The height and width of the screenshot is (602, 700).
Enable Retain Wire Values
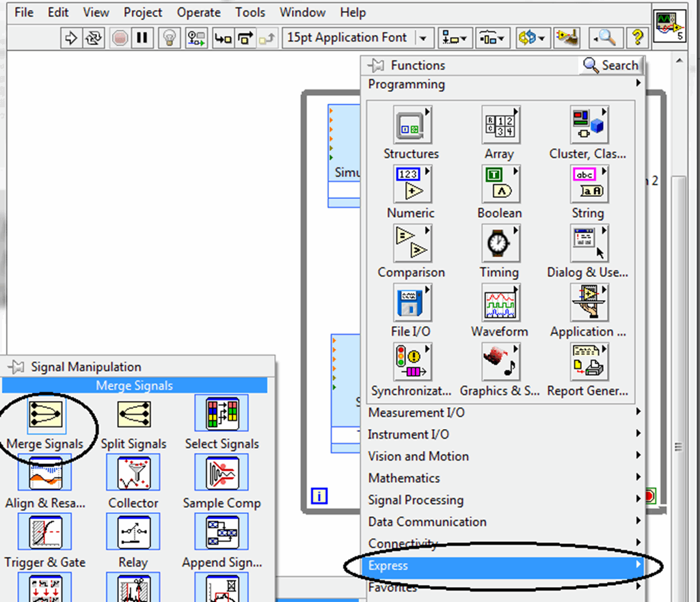(196, 38)
